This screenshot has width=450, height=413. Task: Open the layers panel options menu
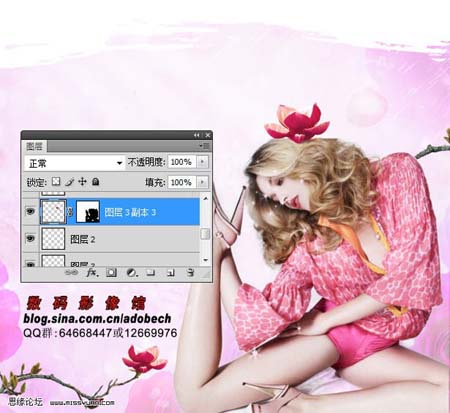(x=205, y=146)
